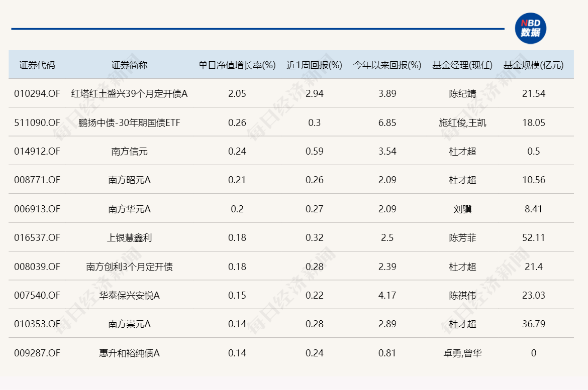Click the fund size 10.56
The height and width of the screenshot is (390, 588).
tap(534, 180)
